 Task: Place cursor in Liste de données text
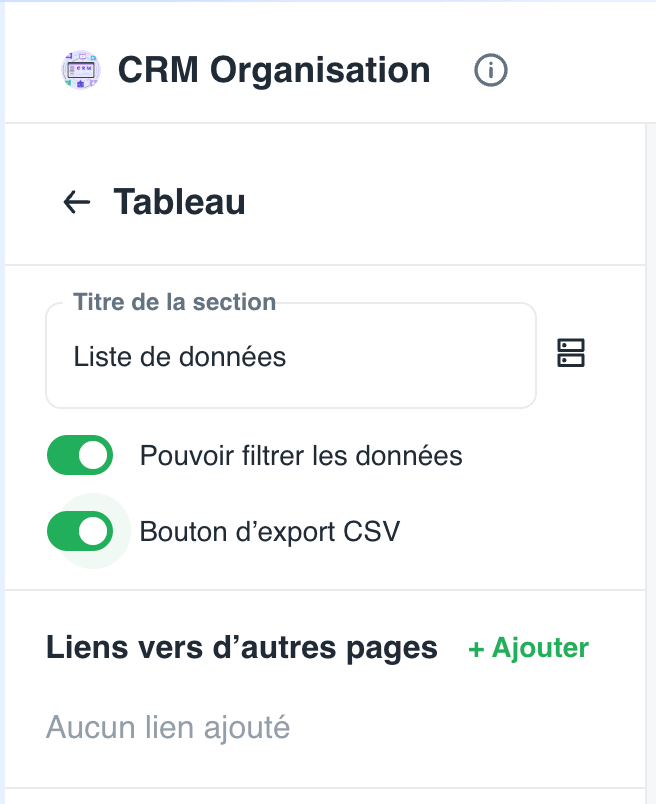pos(180,356)
